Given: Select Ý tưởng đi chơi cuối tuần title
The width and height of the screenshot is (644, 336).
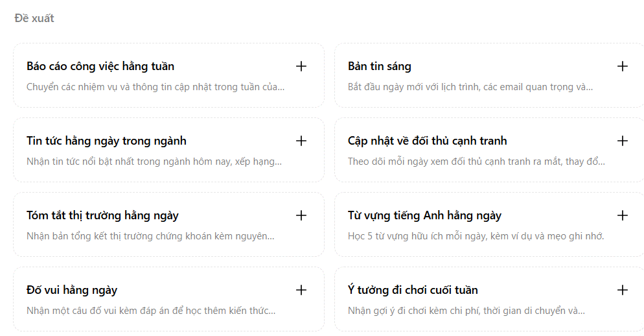Looking at the screenshot, I should 413,290.
